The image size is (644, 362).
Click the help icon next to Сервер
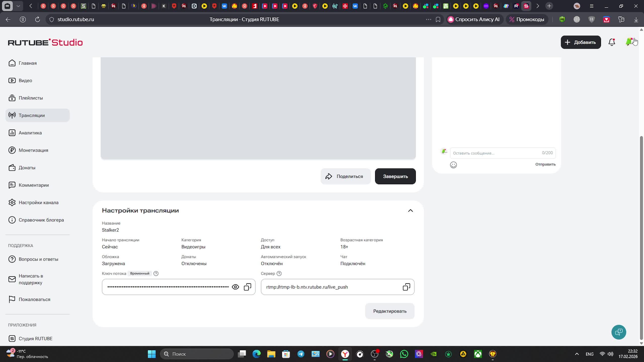coord(279,274)
